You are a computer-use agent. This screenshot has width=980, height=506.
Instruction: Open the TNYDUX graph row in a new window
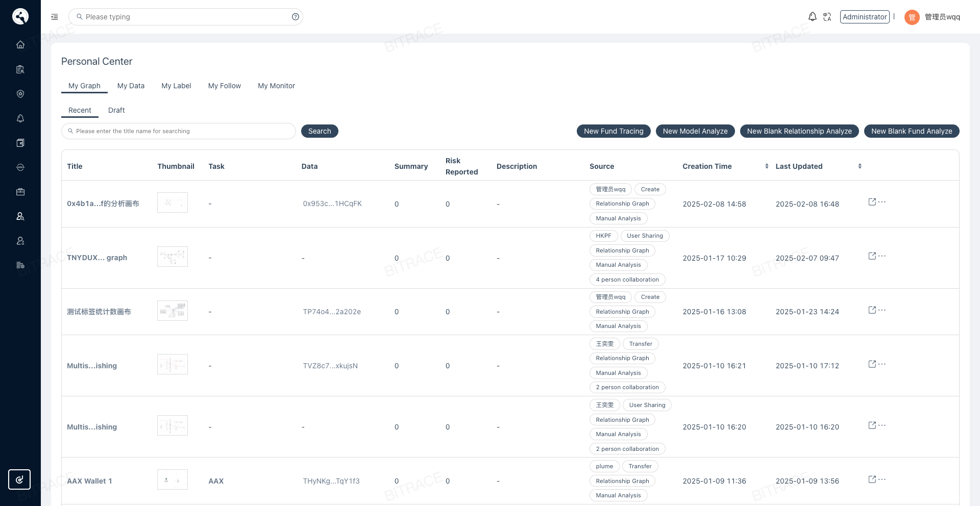click(872, 256)
